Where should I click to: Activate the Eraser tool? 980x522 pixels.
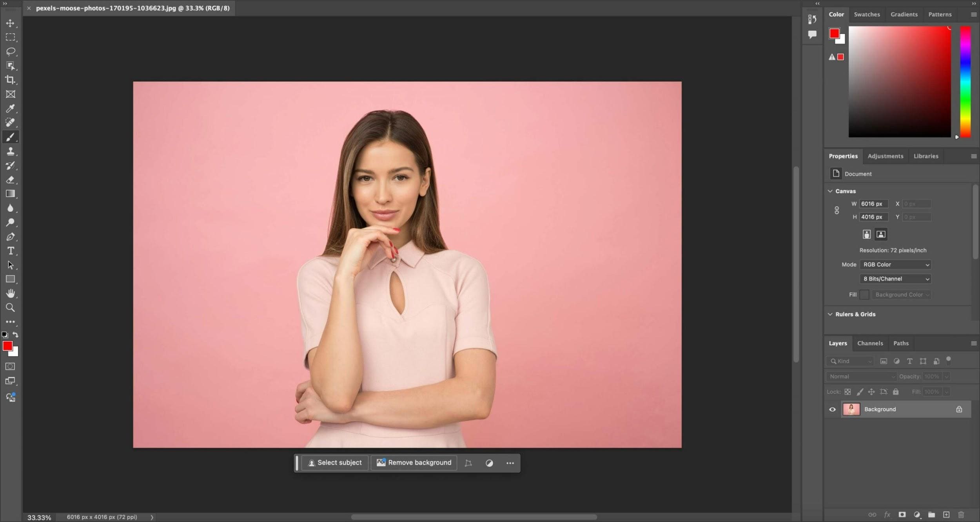coord(10,180)
